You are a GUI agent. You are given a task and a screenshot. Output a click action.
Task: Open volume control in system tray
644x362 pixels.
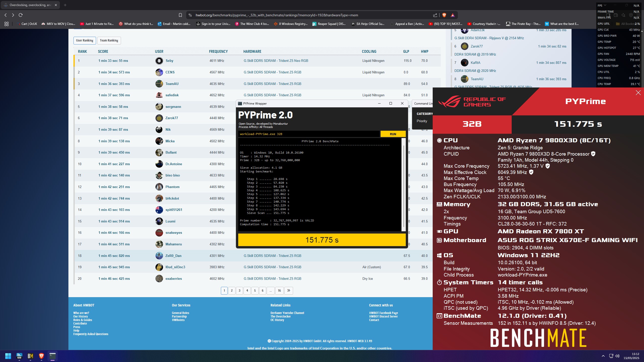click(617, 356)
